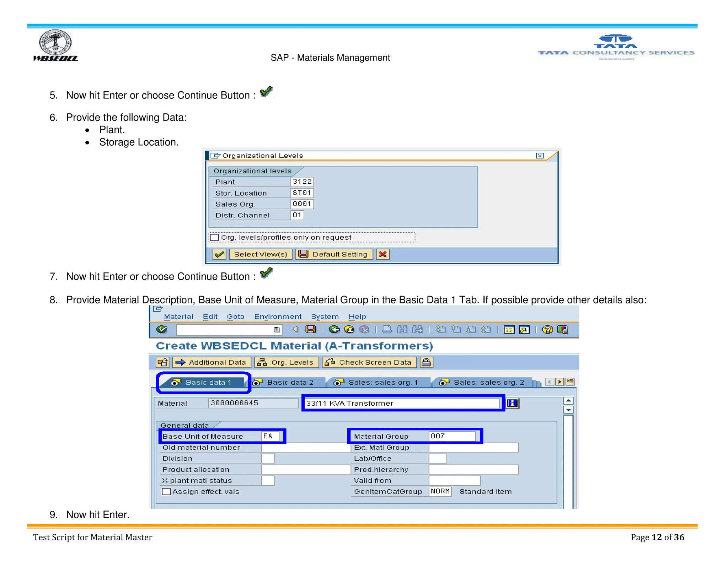Click the scroll-down arrow of Basic data scrollbar

click(x=568, y=410)
